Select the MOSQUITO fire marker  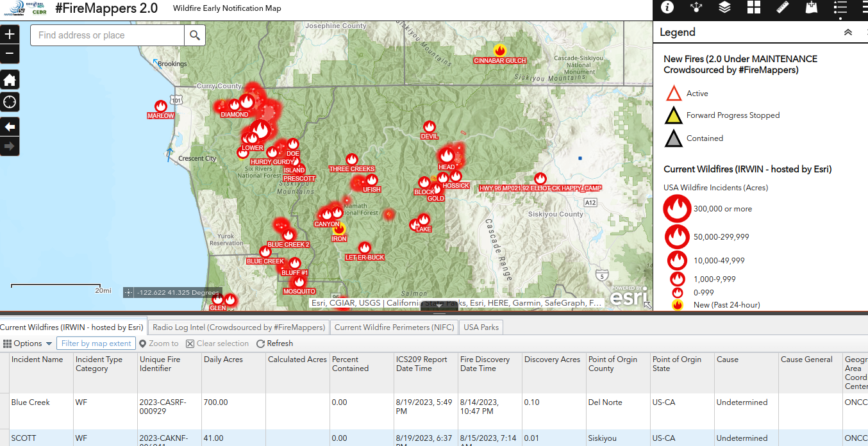pos(299,282)
